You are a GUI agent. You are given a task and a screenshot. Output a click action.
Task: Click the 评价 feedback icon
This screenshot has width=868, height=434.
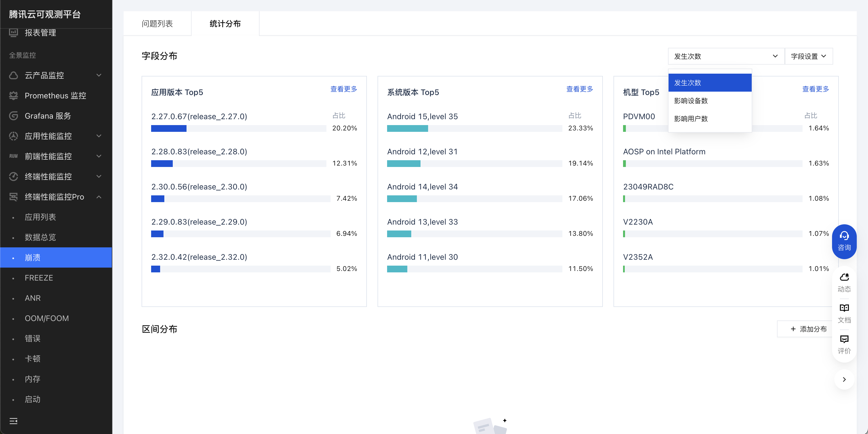click(x=844, y=339)
